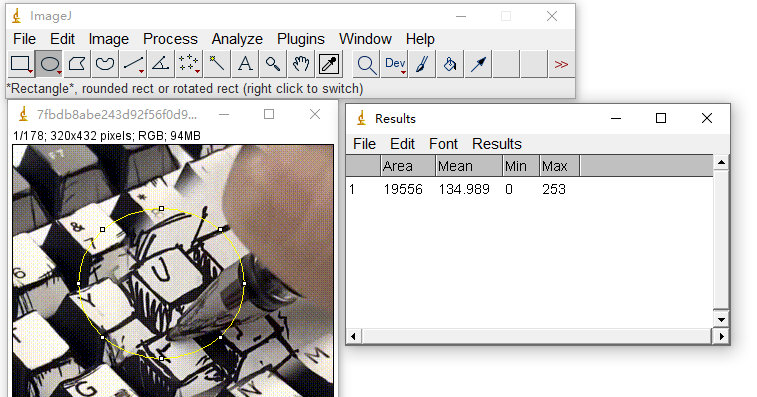Select the Text tool
The width and height of the screenshot is (757, 397).
[245, 64]
